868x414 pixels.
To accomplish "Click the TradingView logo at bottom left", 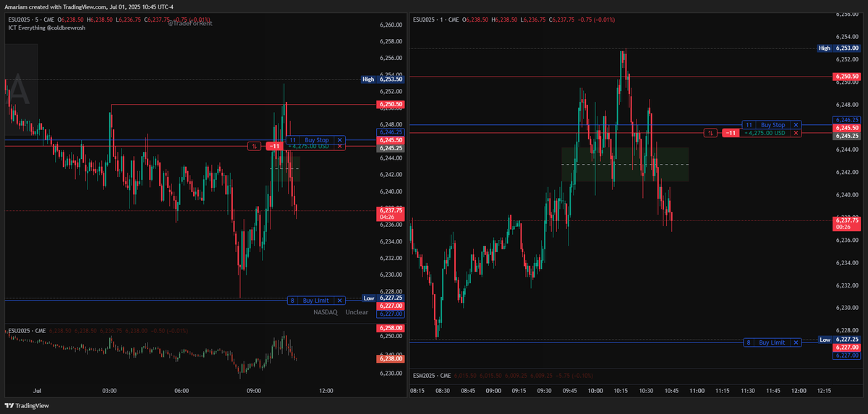I will (27, 406).
